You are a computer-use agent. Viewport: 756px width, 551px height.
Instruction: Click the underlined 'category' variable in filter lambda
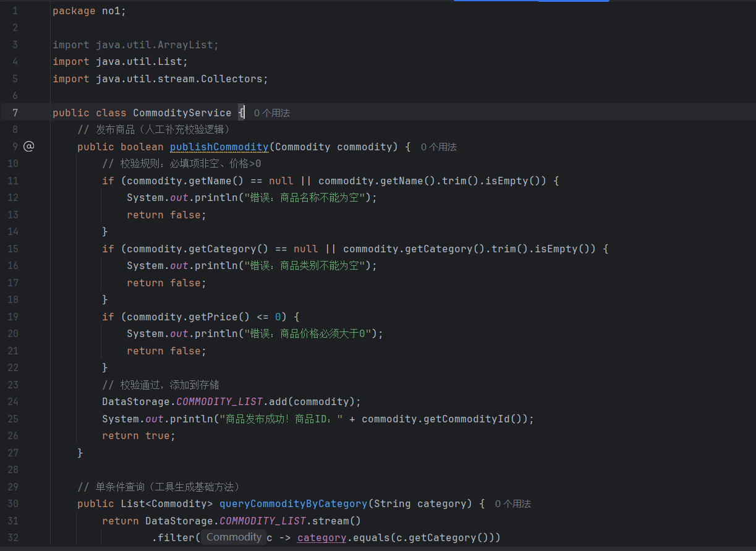point(321,538)
